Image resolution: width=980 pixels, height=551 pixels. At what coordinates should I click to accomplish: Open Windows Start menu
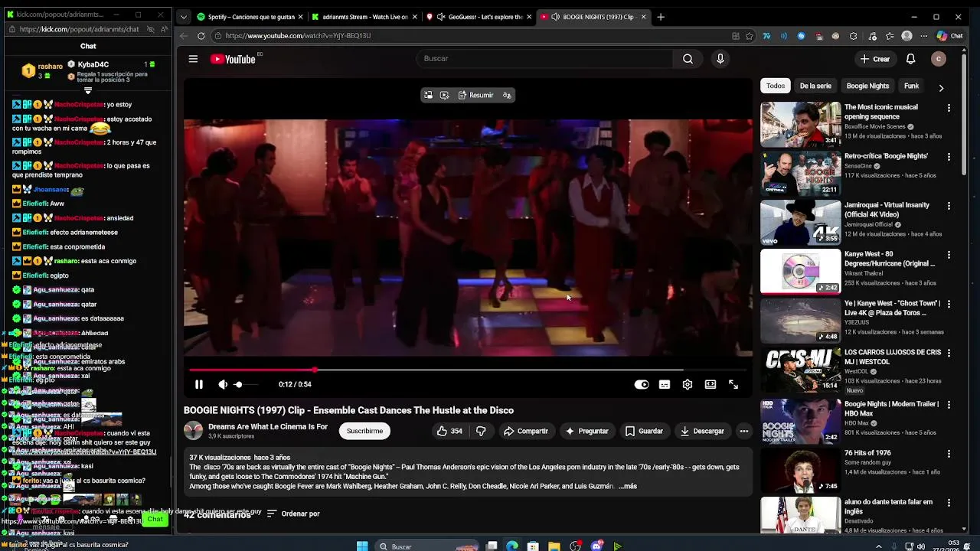point(362,546)
